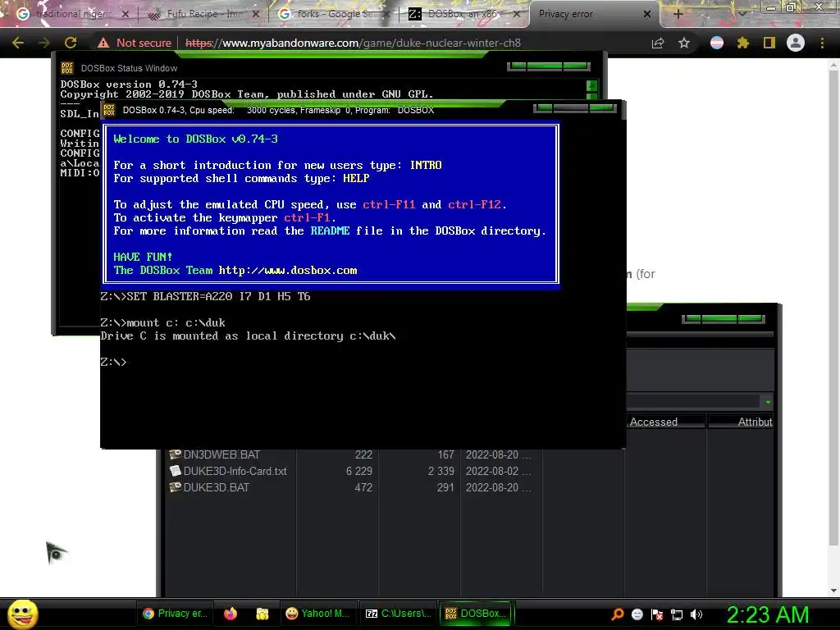Select the DN3DWEB.BAT file icon

click(x=176, y=454)
